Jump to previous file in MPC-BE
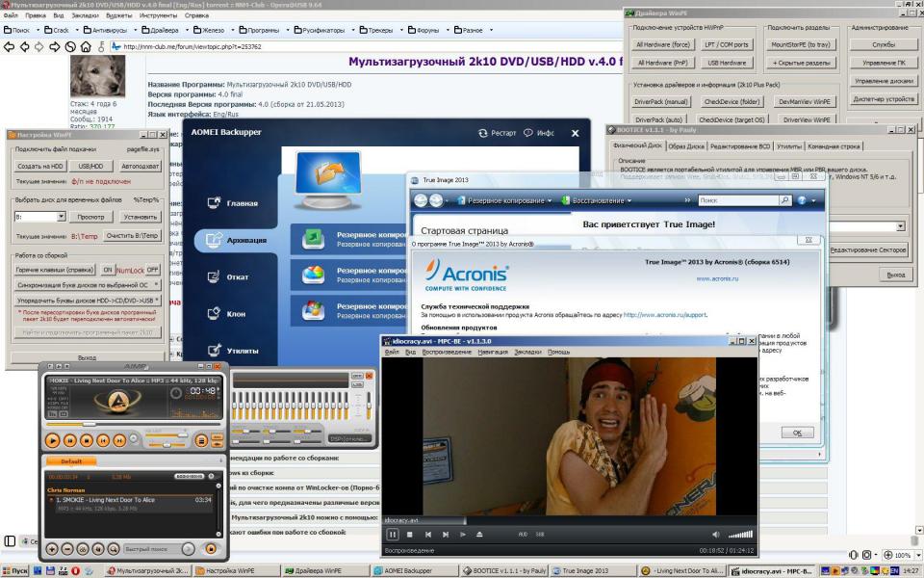The width and height of the screenshot is (924, 578). [427, 535]
